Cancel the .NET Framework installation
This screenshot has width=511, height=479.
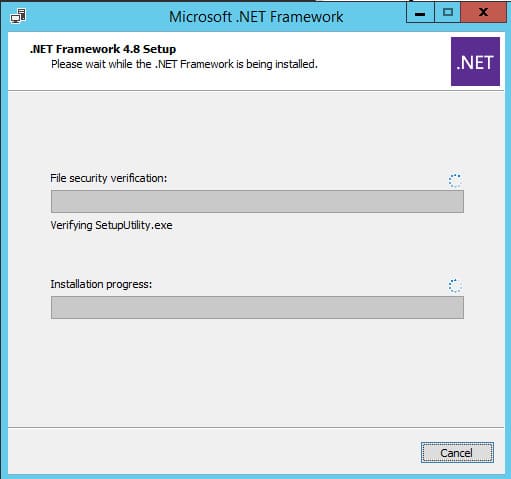457,452
